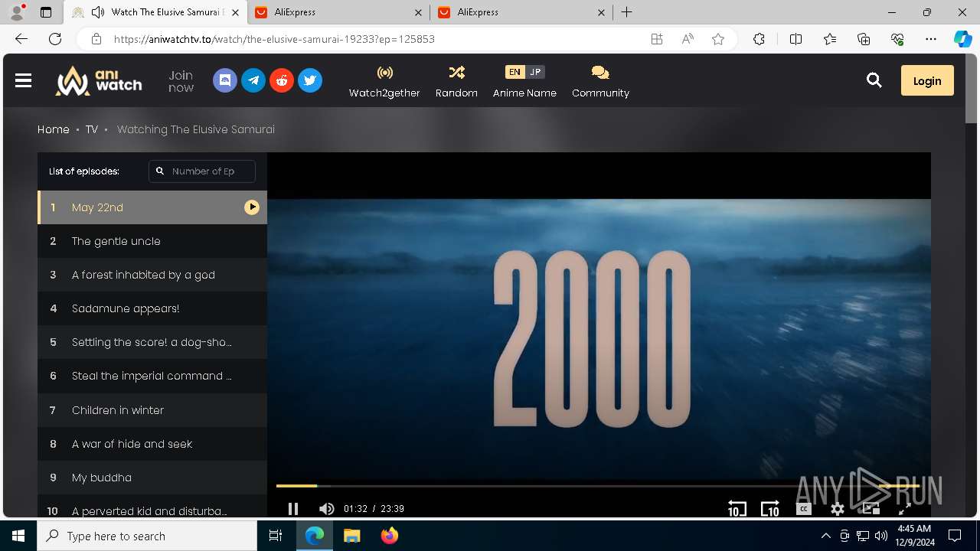Open Edge Settings and more menu
This screenshot has height=551, width=980.
point(931,39)
